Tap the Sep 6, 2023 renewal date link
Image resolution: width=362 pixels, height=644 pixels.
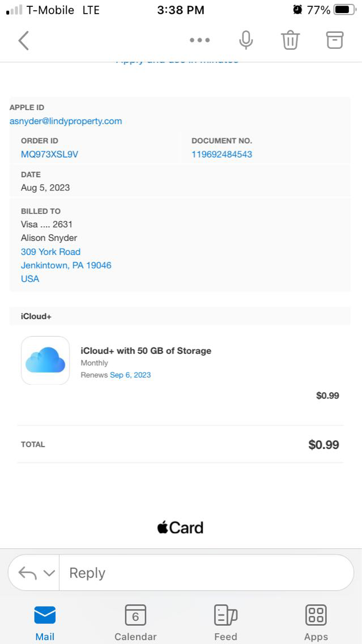130,375
